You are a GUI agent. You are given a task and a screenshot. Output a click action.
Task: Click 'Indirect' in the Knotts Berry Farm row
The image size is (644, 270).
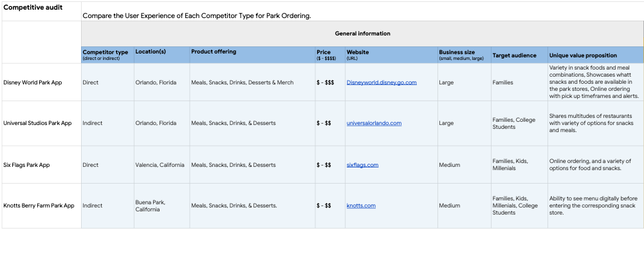(107, 206)
